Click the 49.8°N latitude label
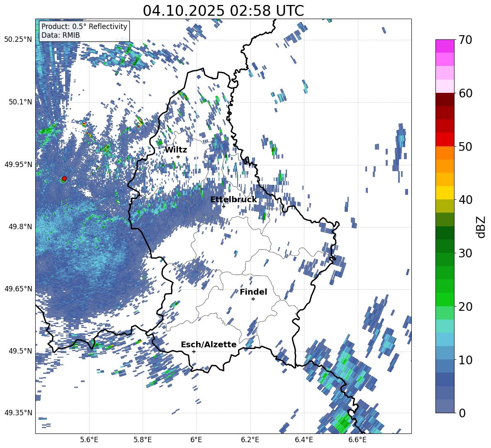491x448 pixels. [20, 227]
